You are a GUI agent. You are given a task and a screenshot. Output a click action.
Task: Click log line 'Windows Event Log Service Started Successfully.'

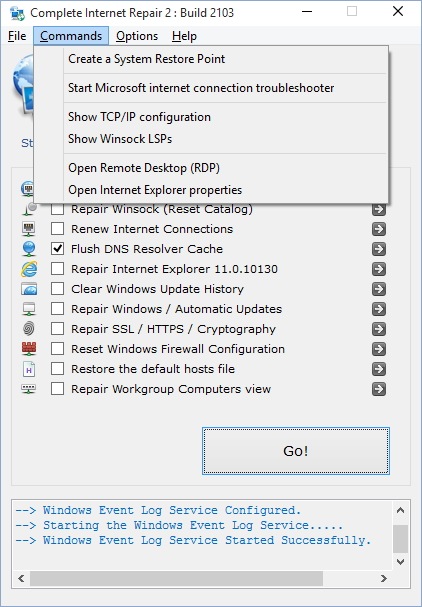(x=207, y=540)
